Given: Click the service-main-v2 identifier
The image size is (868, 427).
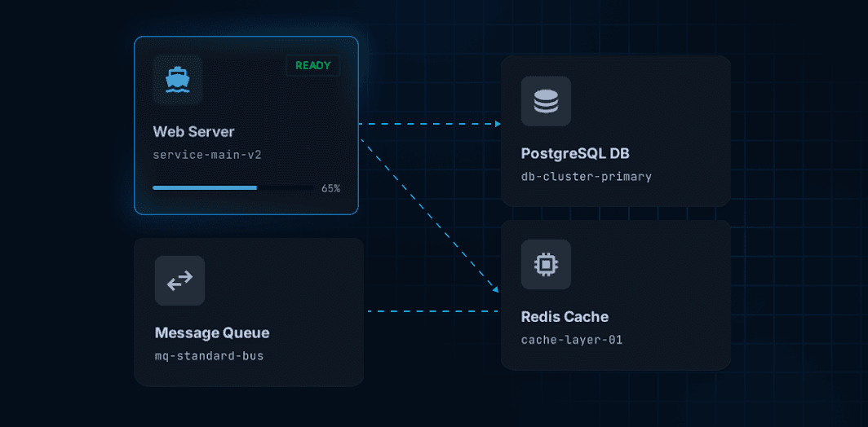Looking at the screenshot, I should pos(207,155).
